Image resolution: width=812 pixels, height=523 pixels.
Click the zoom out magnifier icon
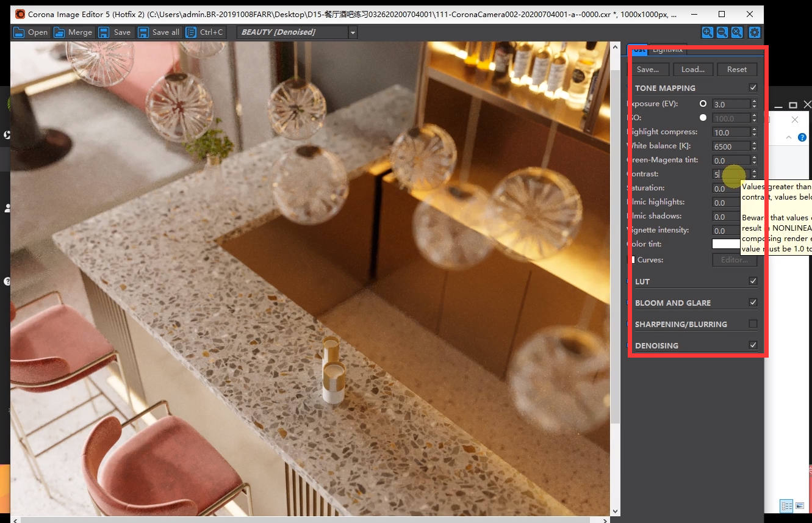click(x=722, y=32)
